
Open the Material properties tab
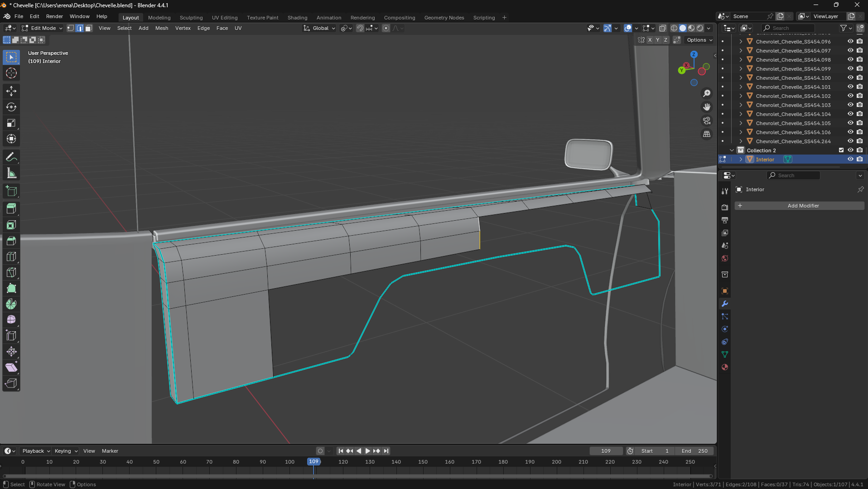point(725,367)
